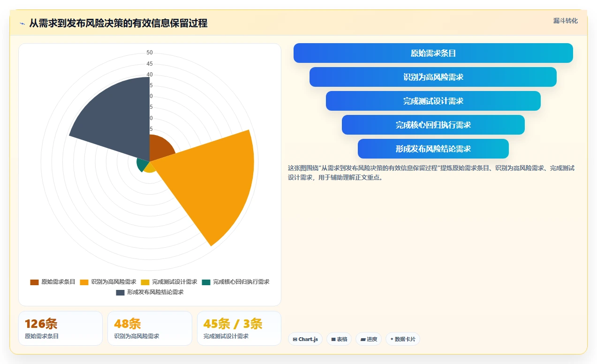Click the lightning icon beside the title
Screen dimensions: 597x364
click(22, 23)
